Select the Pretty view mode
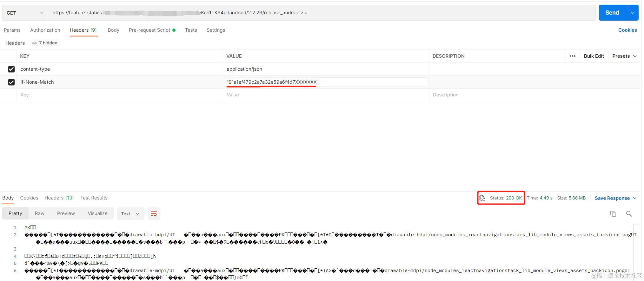644x281 pixels. [x=15, y=213]
